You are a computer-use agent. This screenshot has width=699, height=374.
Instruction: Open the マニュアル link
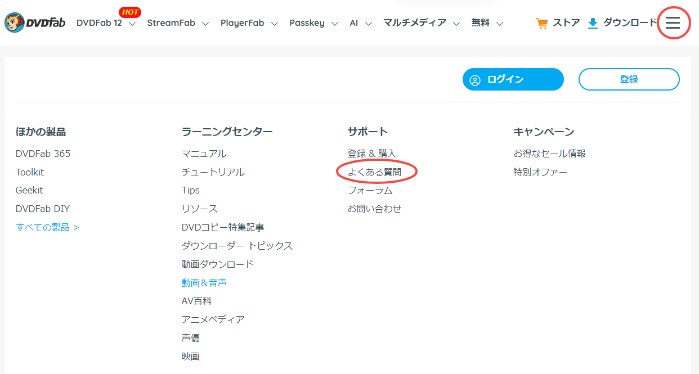pos(204,153)
